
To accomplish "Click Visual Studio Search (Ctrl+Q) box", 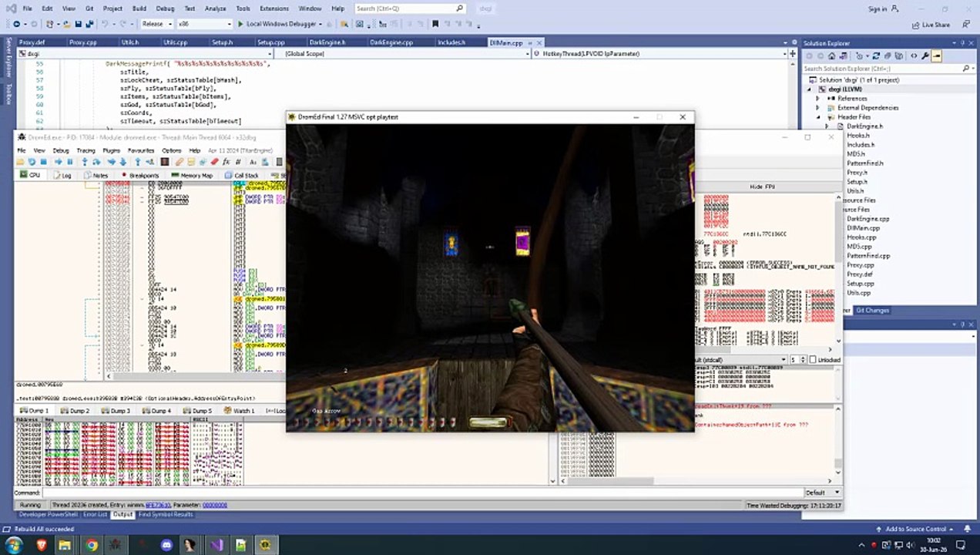I will (410, 8).
